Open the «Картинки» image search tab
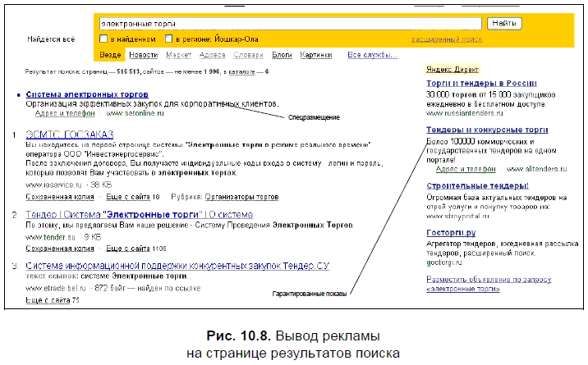The width and height of the screenshot is (588, 365). [x=316, y=55]
